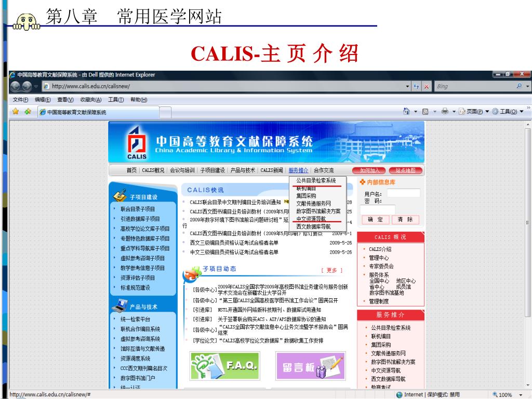The width and height of the screenshot is (532, 399).
Task: Select the 中国高等教育文献保障系统 browser tab
Action: [98, 112]
